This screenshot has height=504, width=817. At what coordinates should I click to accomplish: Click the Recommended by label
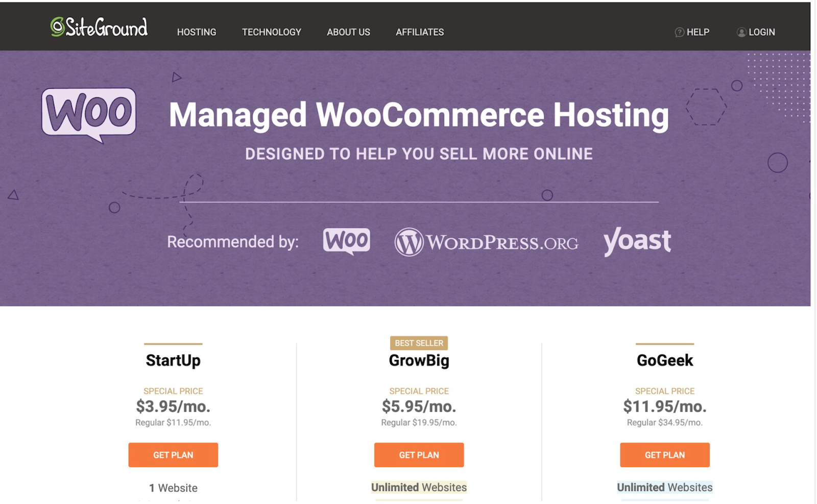tap(233, 242)
